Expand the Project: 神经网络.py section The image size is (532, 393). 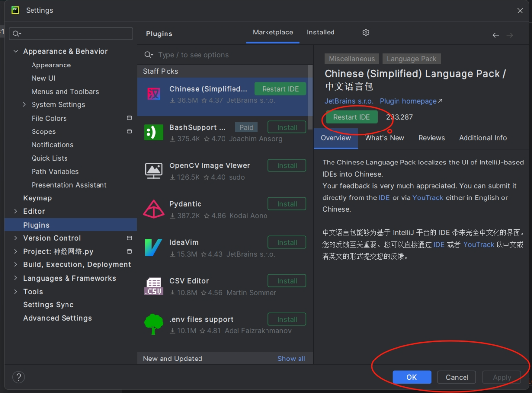click(x=16, y=251)
